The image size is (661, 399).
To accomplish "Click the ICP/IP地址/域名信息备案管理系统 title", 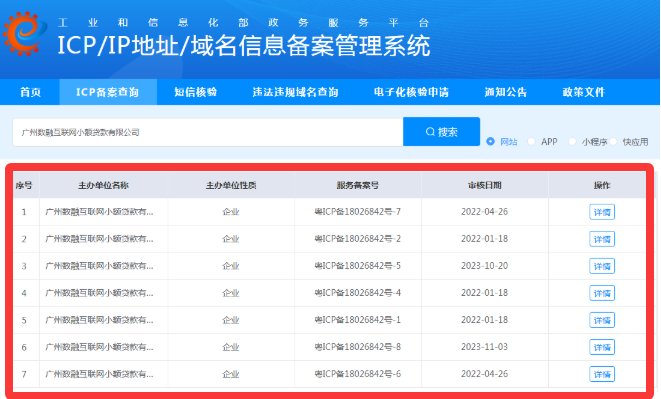I will tap(244, 45).
